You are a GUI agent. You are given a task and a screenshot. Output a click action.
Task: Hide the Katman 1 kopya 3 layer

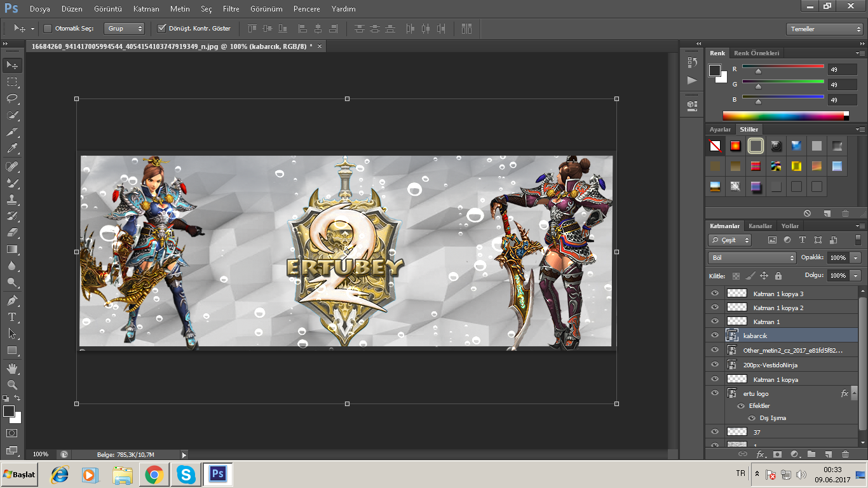[x=715, y=294]
